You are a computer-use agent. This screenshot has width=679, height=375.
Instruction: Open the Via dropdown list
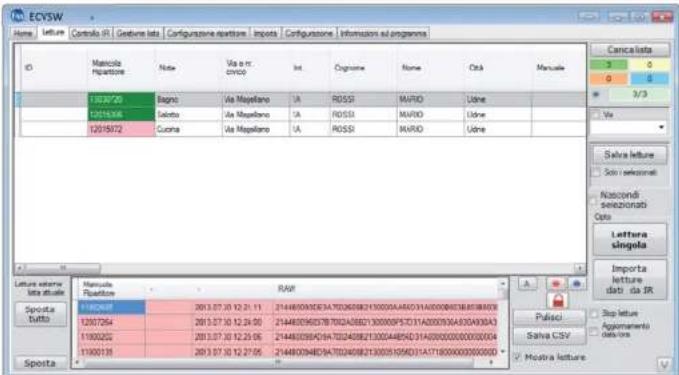click(629, 127)
